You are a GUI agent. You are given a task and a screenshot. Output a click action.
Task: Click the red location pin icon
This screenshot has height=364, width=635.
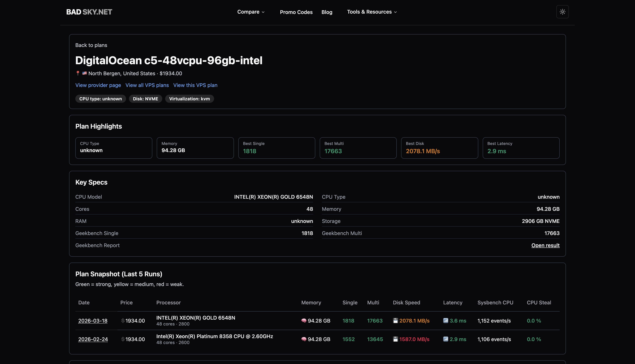click(78, 73)
